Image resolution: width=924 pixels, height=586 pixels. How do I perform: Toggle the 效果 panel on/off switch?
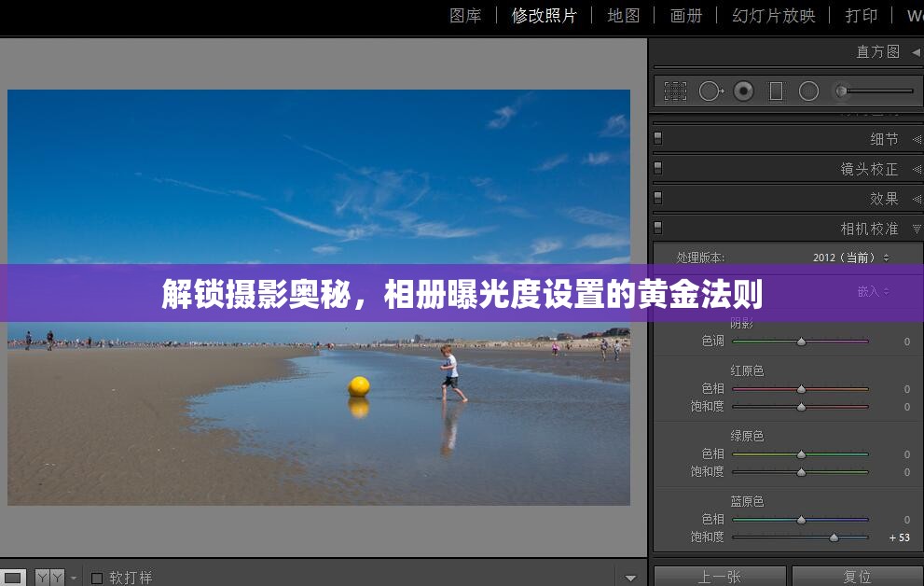658,198
